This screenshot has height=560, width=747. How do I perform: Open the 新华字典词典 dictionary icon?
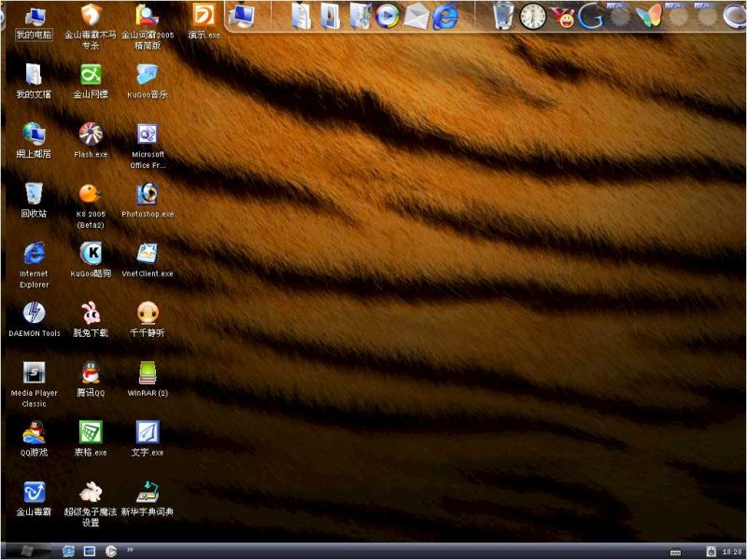(147, 492)
